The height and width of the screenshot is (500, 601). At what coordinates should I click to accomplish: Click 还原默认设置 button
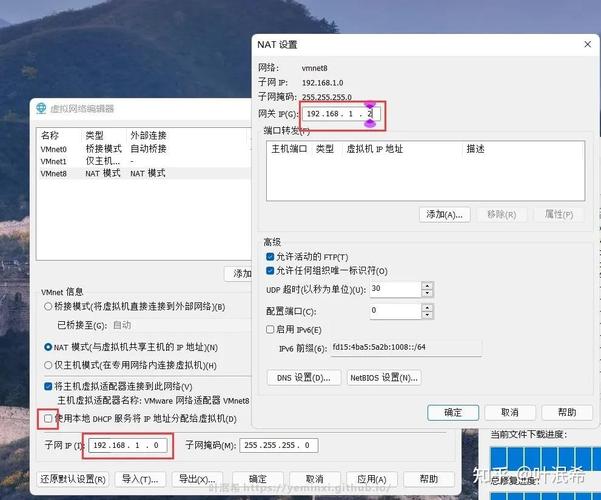73,479
